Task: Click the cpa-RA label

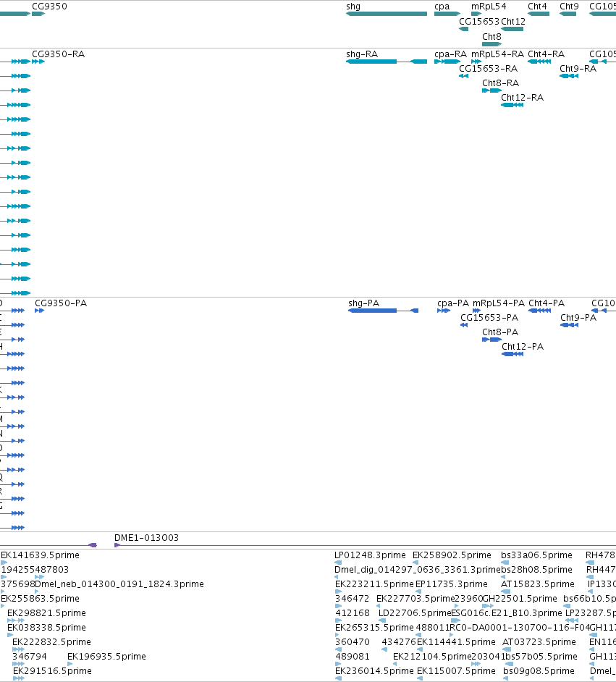Action: [x=450, y=54]
